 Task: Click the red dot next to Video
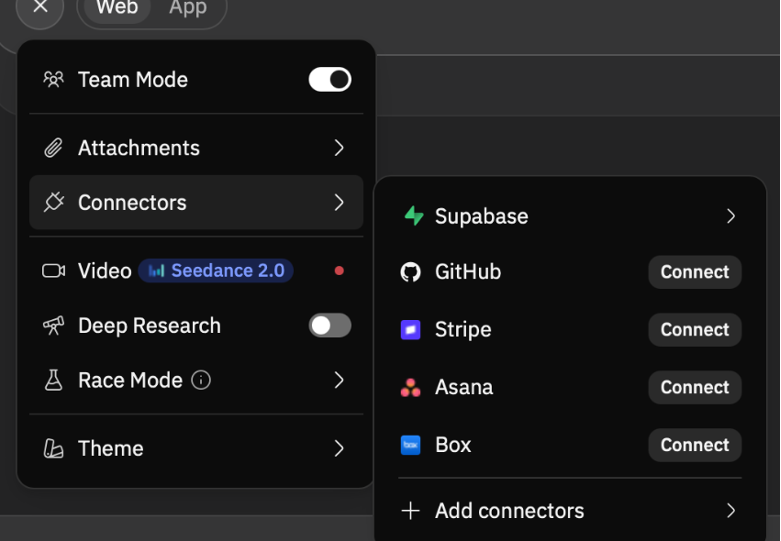[339, 270]
